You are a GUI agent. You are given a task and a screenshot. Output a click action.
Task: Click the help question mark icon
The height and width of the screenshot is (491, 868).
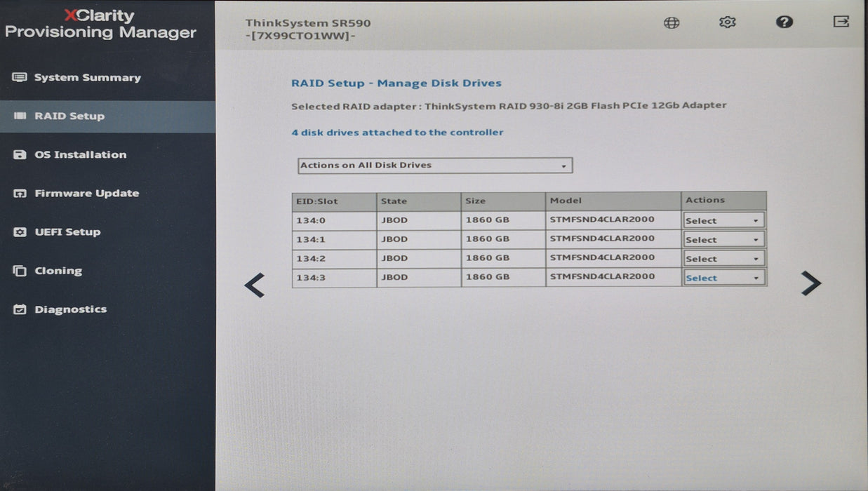784,22
